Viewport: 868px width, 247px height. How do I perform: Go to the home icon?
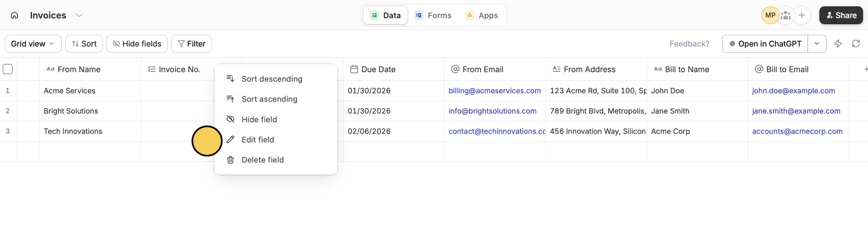click(x=14, y=15)
